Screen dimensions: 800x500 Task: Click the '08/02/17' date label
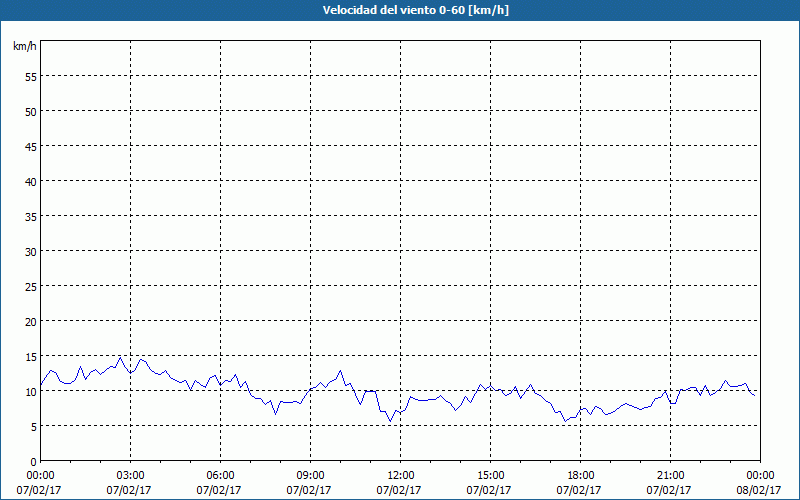point(759,490)
